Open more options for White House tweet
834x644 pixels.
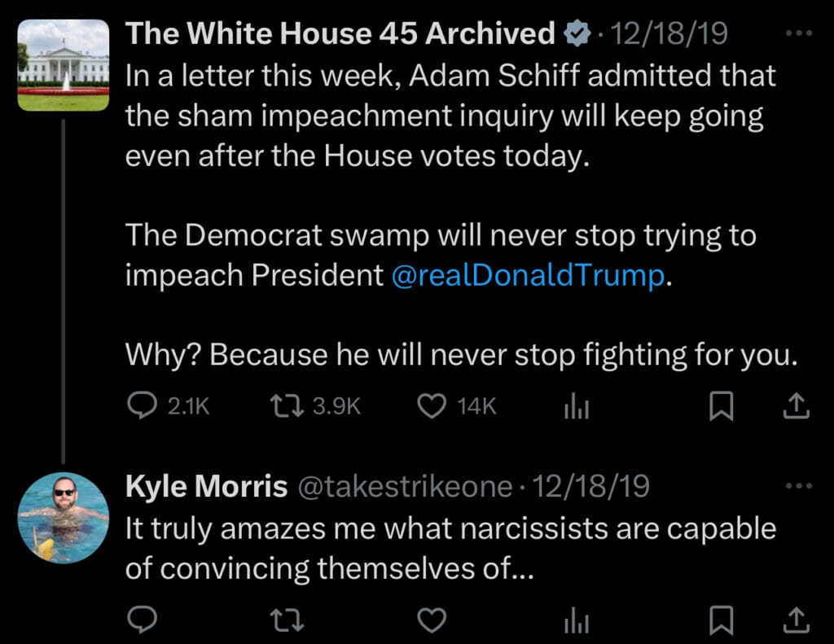(x=801, y=34)
